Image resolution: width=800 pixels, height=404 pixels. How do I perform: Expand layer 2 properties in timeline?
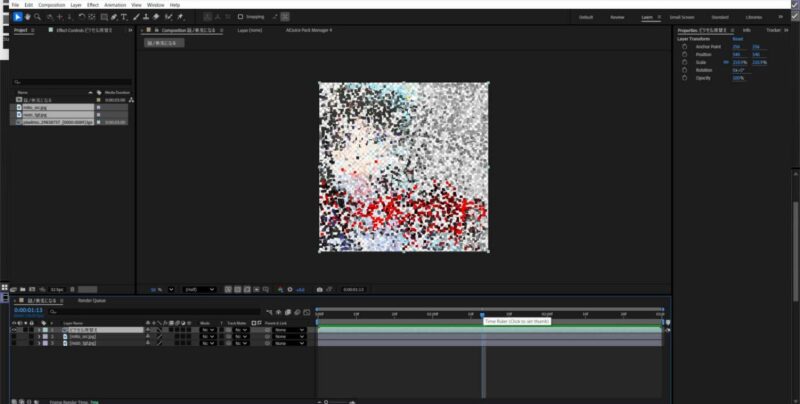tap(39, 337)
